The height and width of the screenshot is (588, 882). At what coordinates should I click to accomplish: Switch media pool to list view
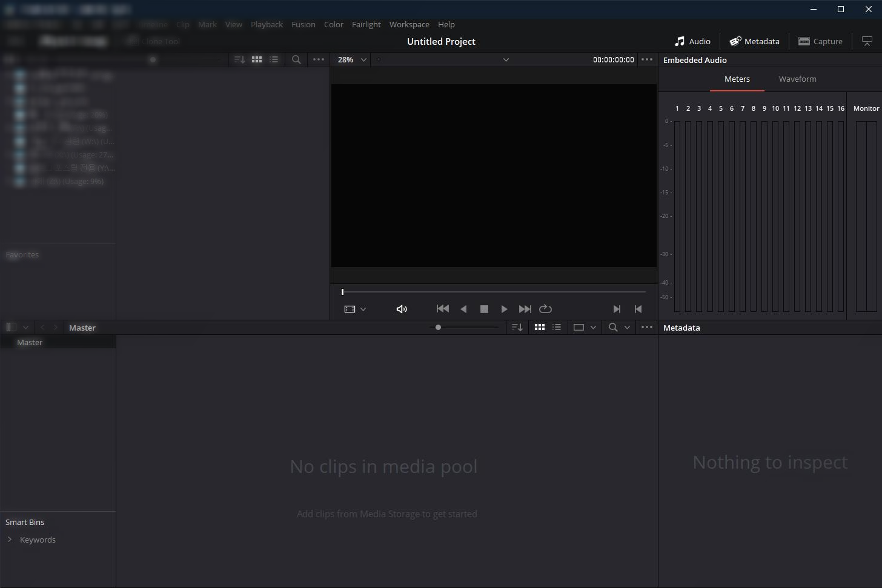coord(557,327)
